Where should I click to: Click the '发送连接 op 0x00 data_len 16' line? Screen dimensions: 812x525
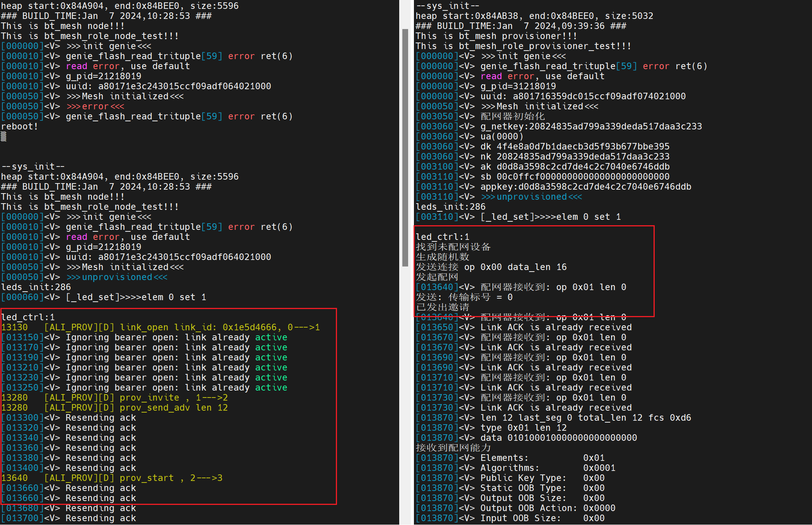[491, 267]
